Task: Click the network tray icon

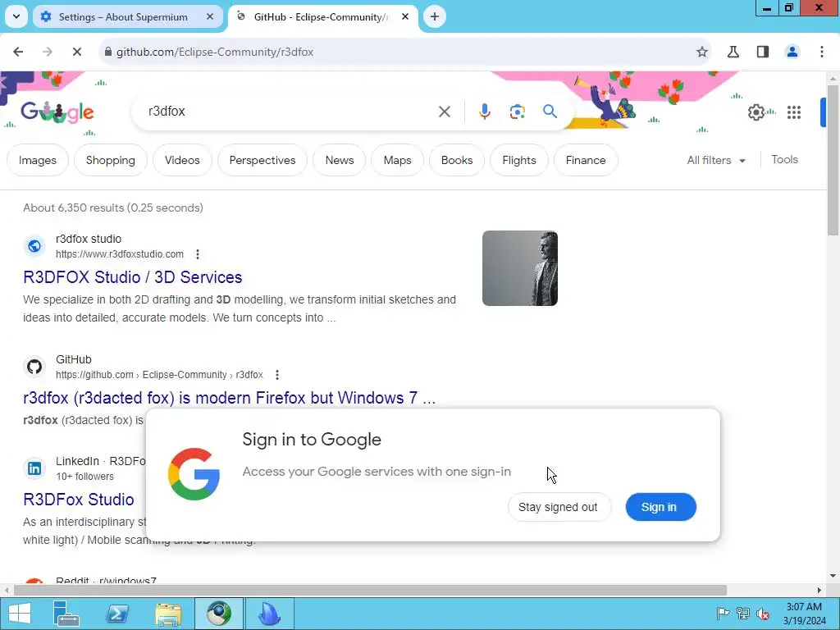Action: coord(743,614)
